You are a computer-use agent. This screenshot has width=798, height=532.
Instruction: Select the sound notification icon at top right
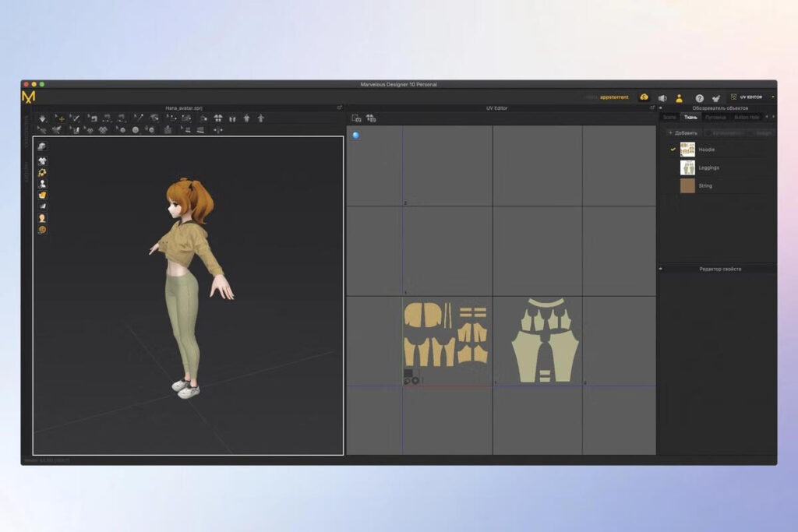pos(662,97)
